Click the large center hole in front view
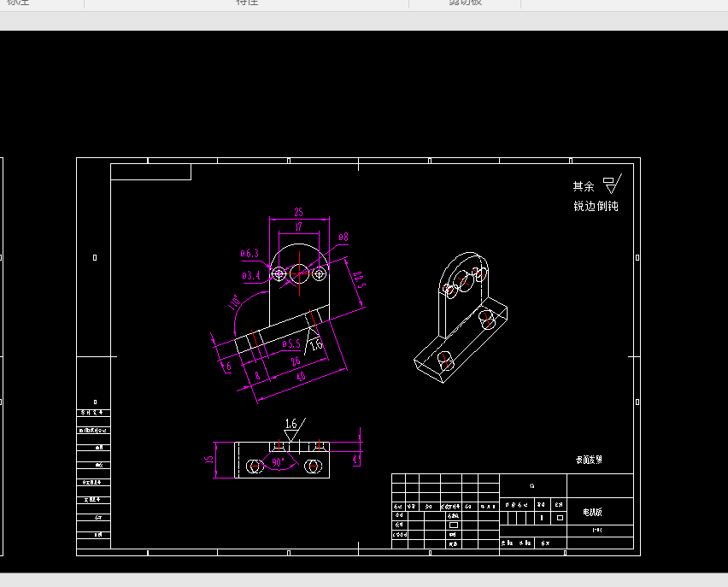This screenshot has width=728, height=587. click(x=299, y=273)
